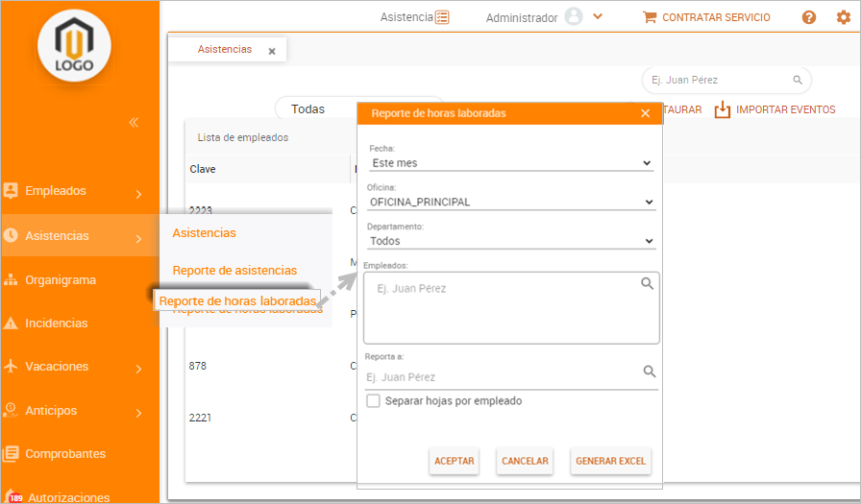Click the search icon in Empleados field

[x=648, y=283]
